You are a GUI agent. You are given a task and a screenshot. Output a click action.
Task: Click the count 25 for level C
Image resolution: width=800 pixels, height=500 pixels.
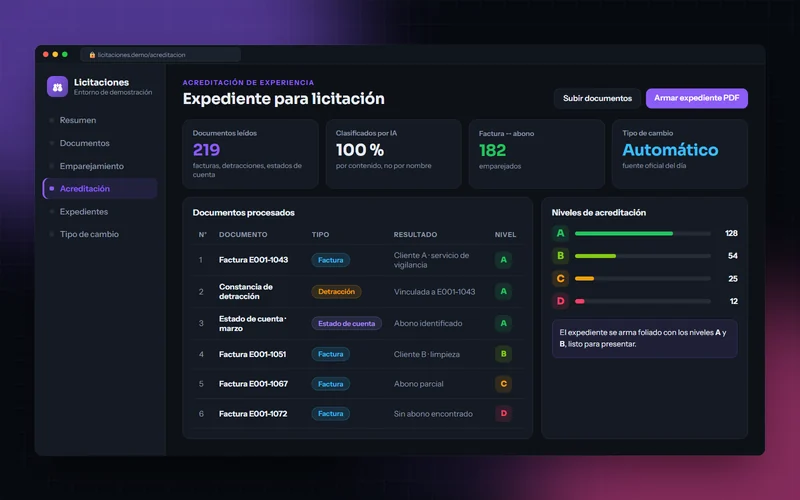733,279
